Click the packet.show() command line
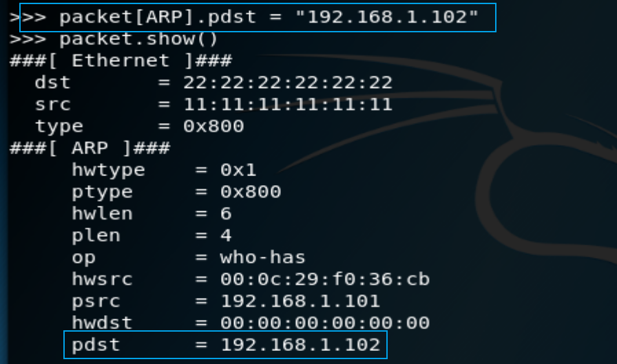The width and height of the screenshot is (617, 364). (114, 39)
